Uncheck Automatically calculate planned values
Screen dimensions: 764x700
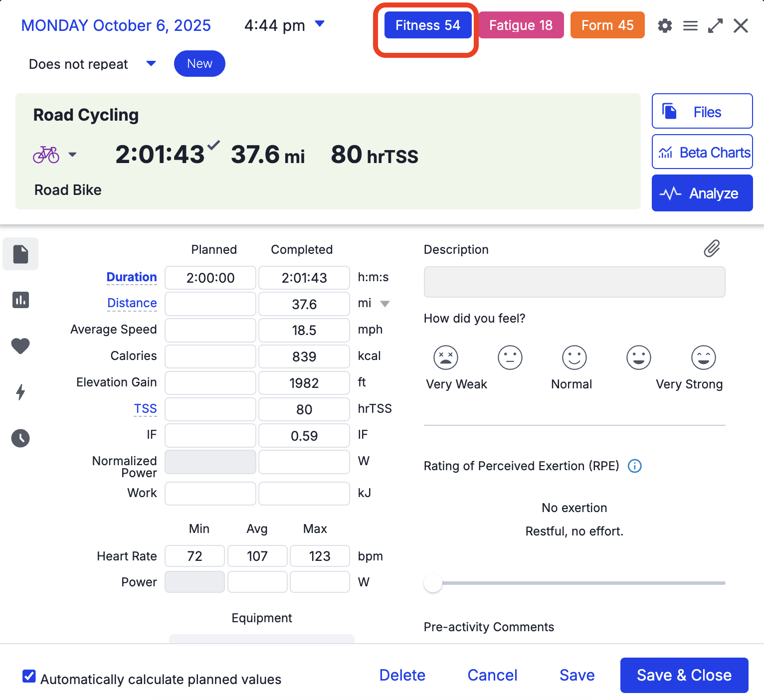[28, 676]
